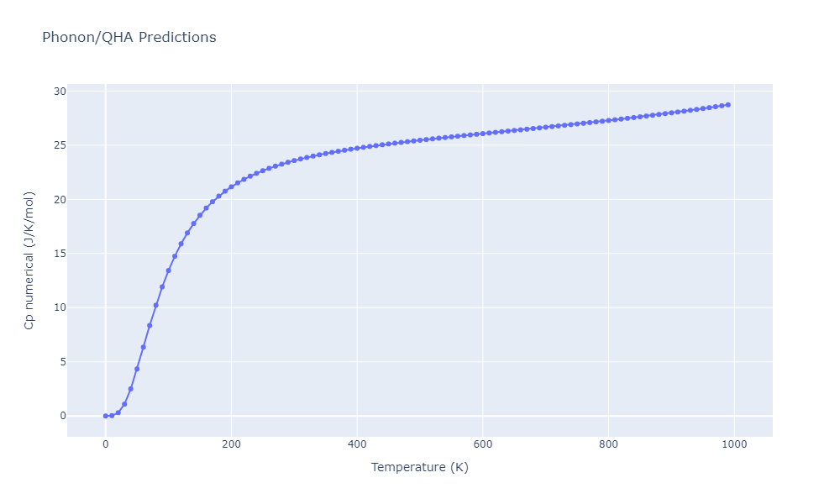The image size is (840, 504).
Task: Click the data point at 200 K
Action: 231,187
